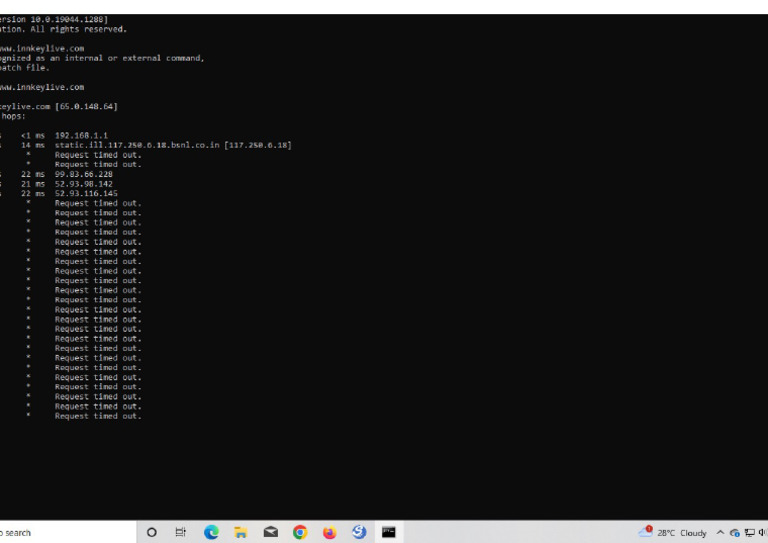Launch Microsoft Edge from the taskbar

coord(211,532)
